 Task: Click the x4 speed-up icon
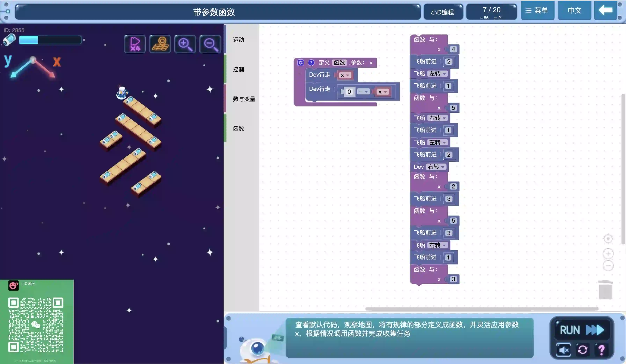tap(135, 44)
